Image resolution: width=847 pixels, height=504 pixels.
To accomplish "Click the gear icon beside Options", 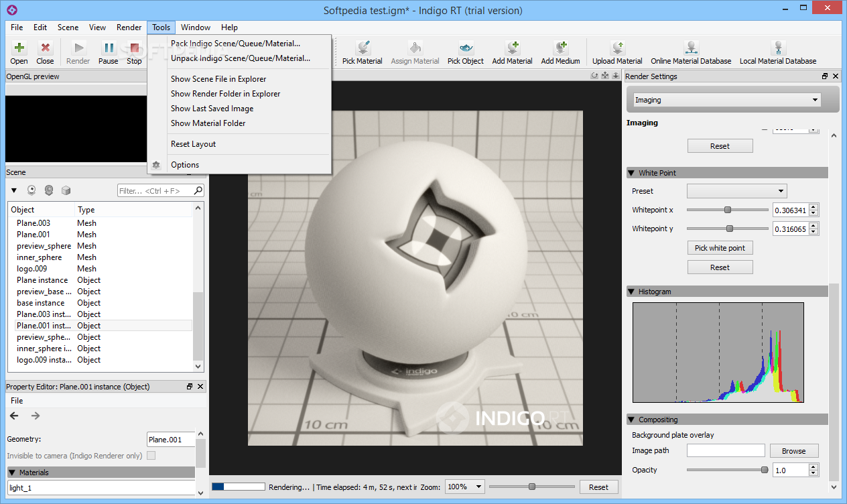I will tap(156, 165).
